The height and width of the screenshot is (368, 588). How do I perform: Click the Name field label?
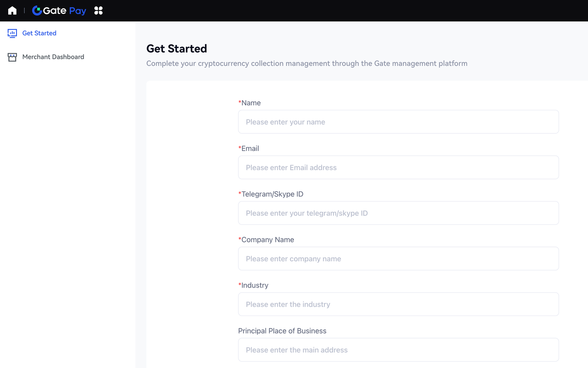pyautogui.click(x=251, y=103)
